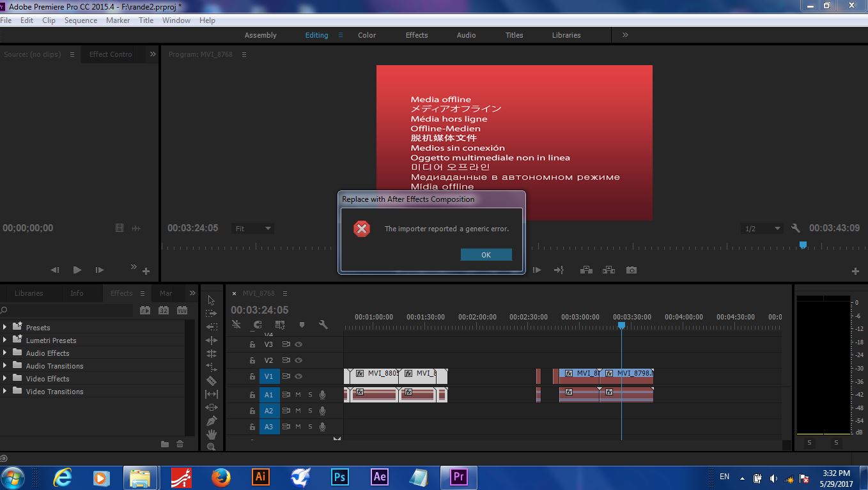Open the Fit zoom level dropdown
Viewport: 868px width, 490px height.
[253, 228]
